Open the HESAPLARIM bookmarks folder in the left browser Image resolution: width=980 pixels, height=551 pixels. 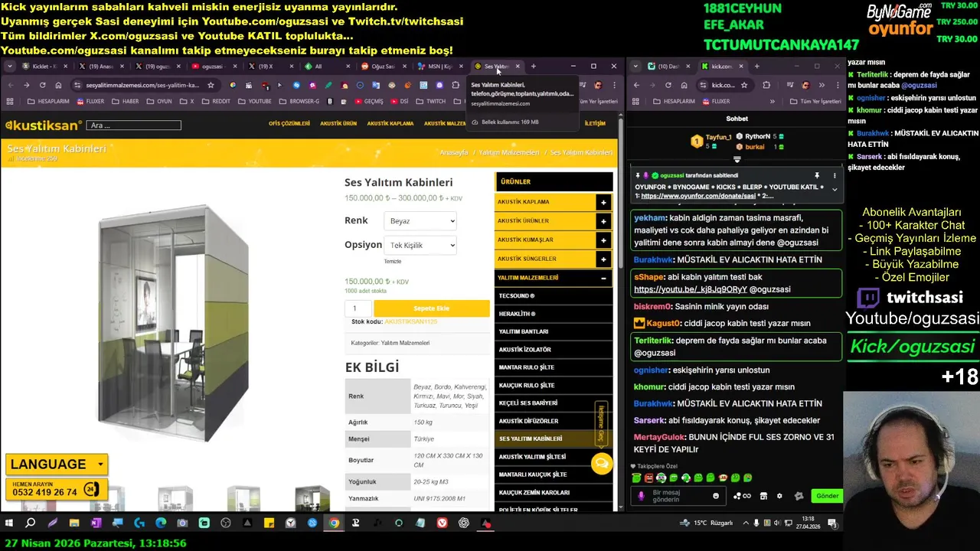47,101
